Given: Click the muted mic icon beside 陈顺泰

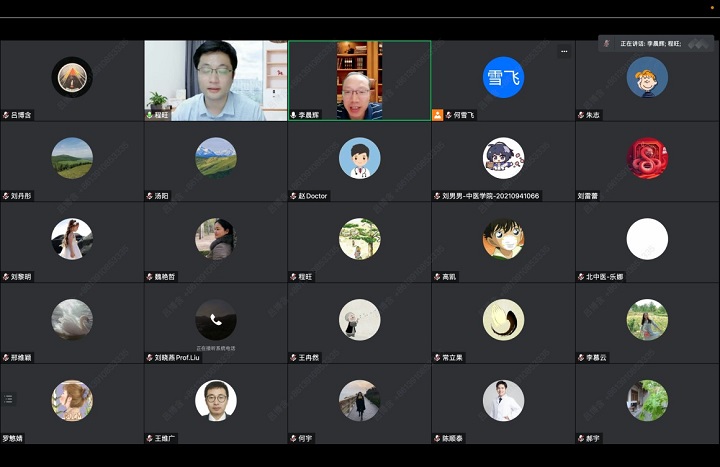Looking at the screenshot, I should (x=438, y=438).
